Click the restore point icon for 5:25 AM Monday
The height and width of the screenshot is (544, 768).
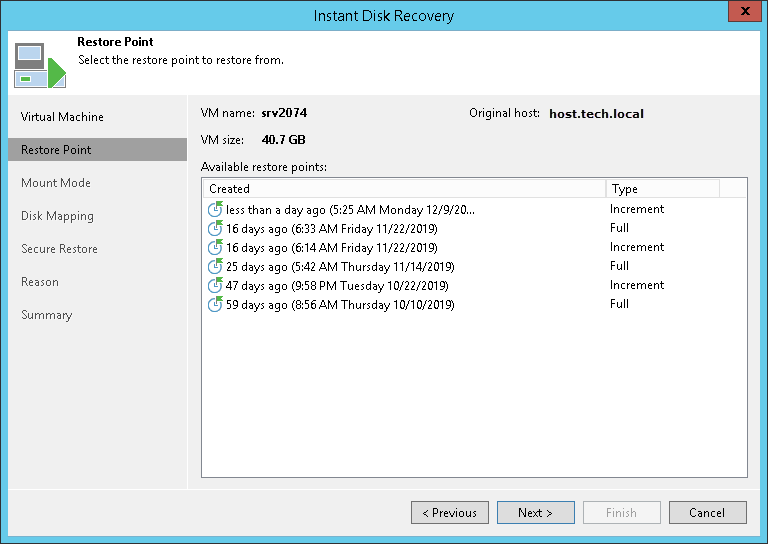(x=215, y=210)
